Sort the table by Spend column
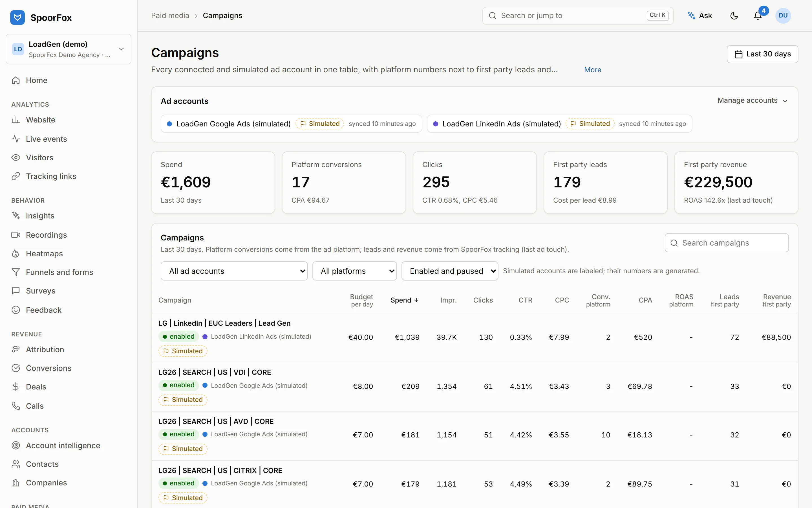Image resolution: width=812 pixels, height=508 pixels. pos(405,300)
